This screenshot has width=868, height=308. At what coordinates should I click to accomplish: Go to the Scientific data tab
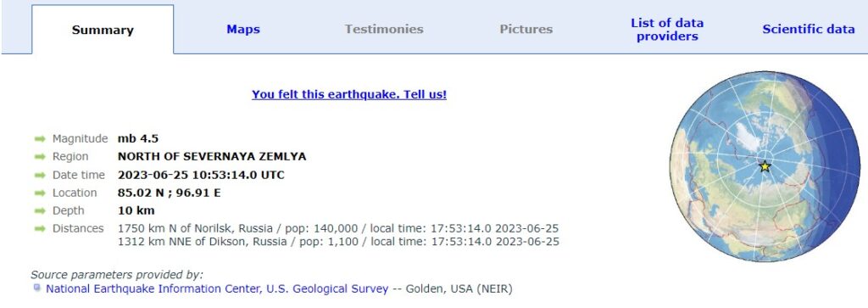tap(808, 30)
